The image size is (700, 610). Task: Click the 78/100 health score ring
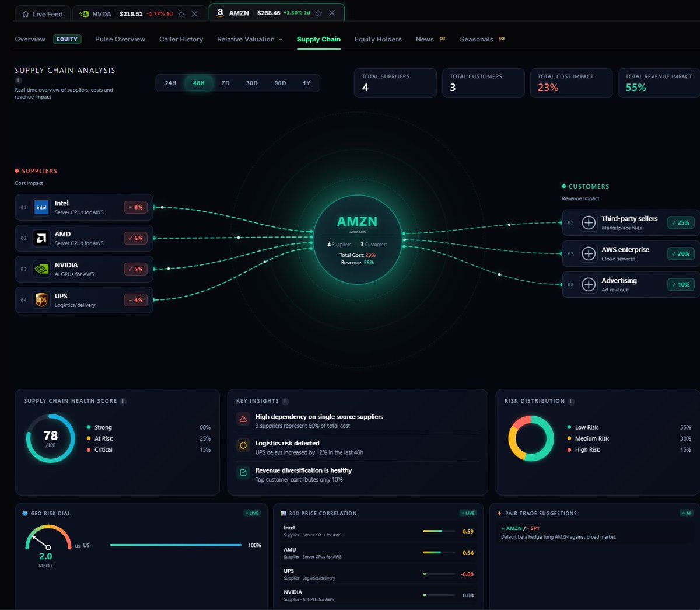coord(51,438)
